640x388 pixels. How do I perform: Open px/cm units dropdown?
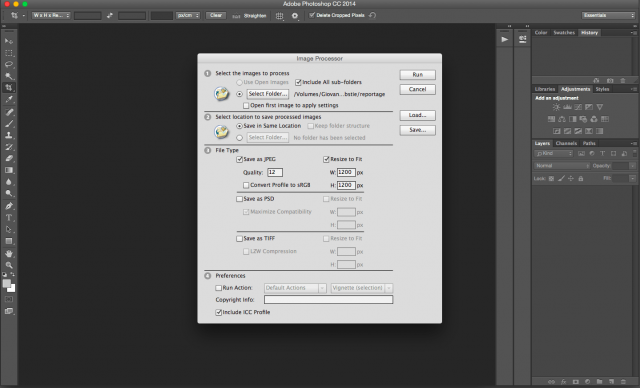click(x=188, y=16)
